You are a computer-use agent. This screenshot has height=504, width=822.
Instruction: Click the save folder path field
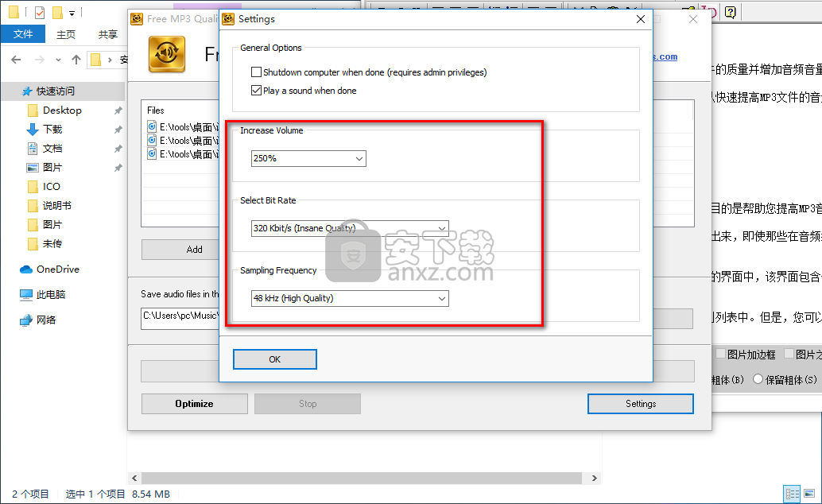(180, 319)
